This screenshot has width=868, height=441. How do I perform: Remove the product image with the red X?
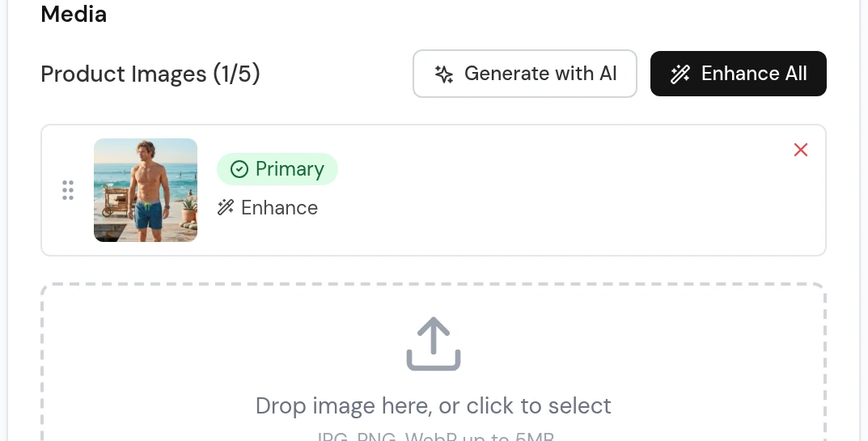pyautogui.click(x=801, y=150)
